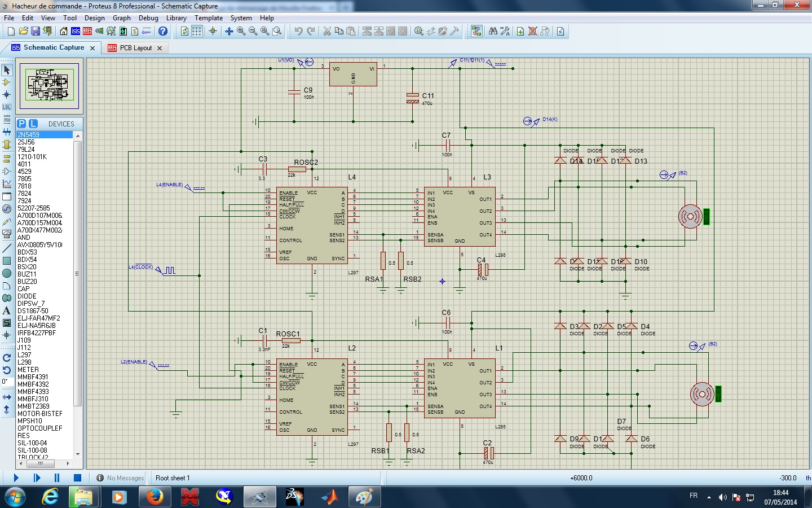The height and width of the screenshot is (508, 812).
Task: Open the Library menu
Action: [176, 18]
